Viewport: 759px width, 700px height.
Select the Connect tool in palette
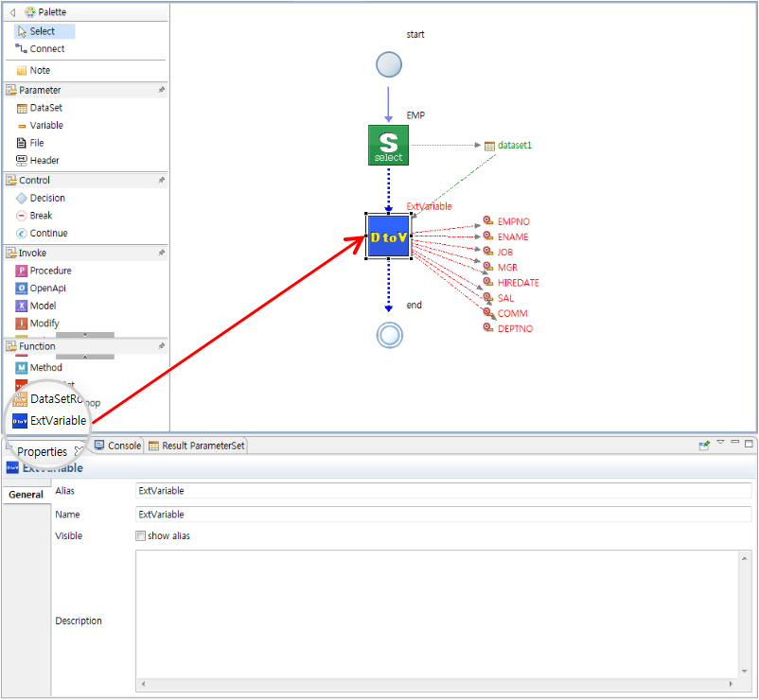coord(46,48)
